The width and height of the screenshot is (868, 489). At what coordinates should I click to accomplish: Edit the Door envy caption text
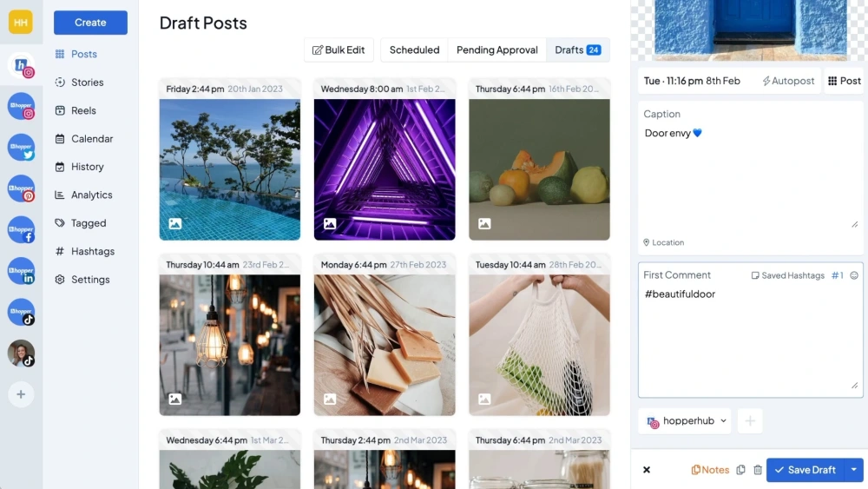tap(750, 176)
